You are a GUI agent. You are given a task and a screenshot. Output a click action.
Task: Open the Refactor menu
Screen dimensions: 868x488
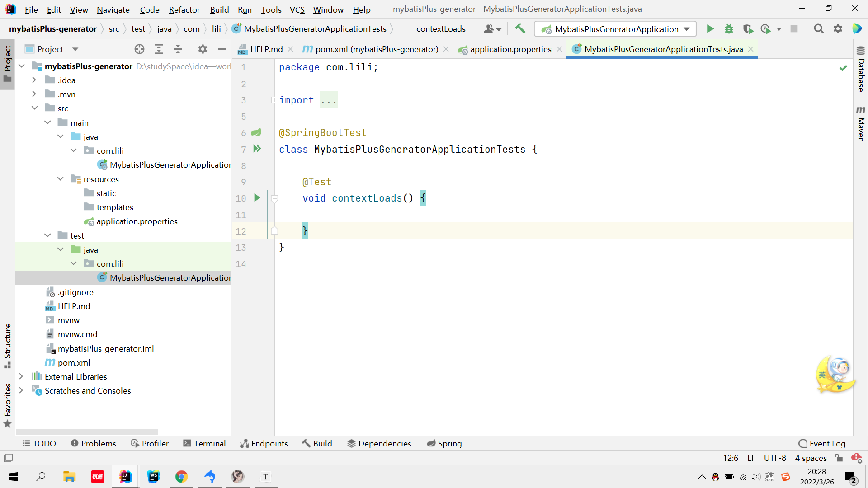[184, 9]
